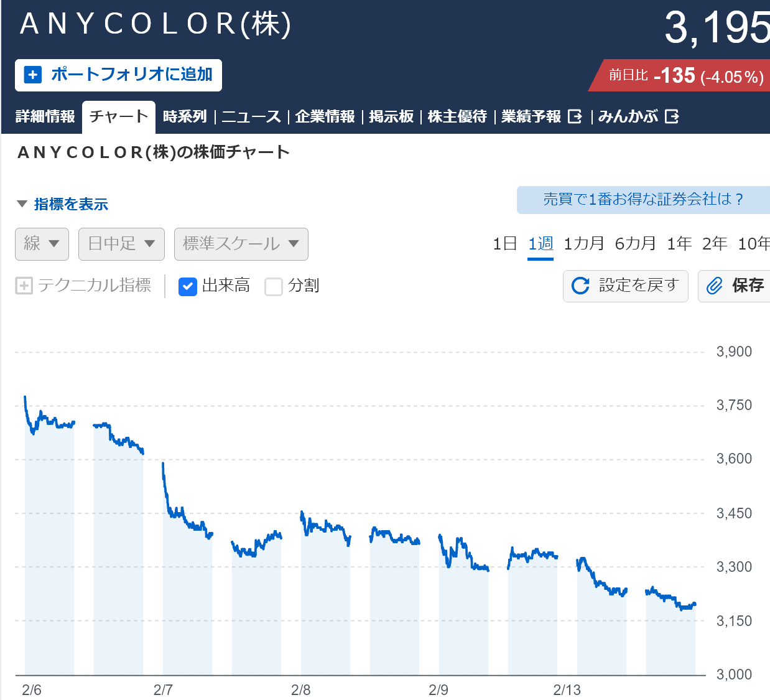The width and height of the screenshot is (770, 700).
Task: Select the 2年 chart range
Action: [715, 244]
